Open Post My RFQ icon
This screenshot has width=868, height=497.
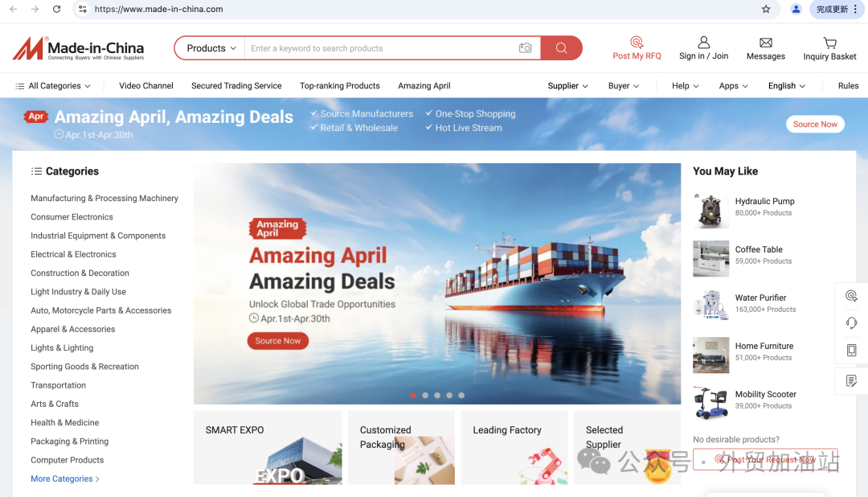[637, 42]
